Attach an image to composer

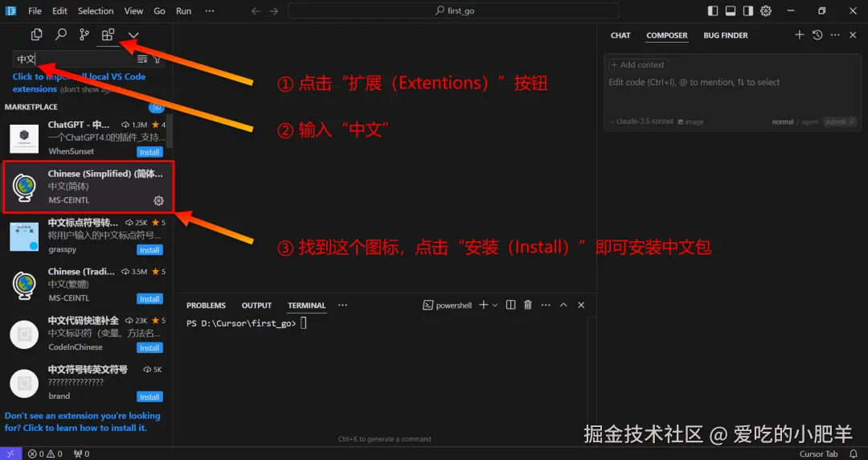pos(691,121)
